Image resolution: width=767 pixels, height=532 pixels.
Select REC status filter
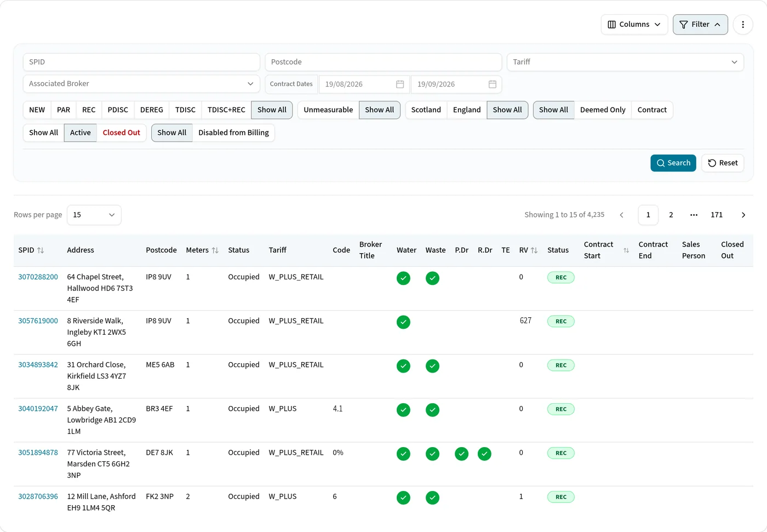(89, 110)
